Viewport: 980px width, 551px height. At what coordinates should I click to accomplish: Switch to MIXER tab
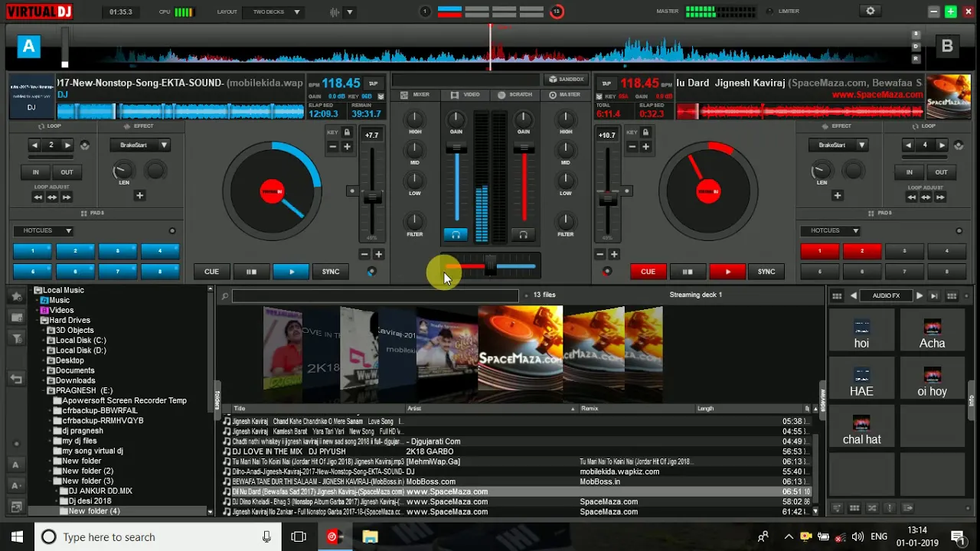tap(415, 95)
